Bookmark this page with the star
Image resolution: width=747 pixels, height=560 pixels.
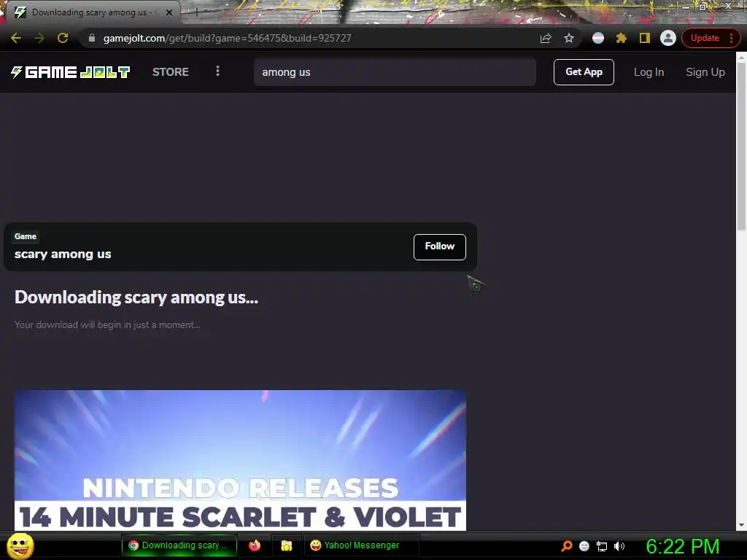click(569, 38)
